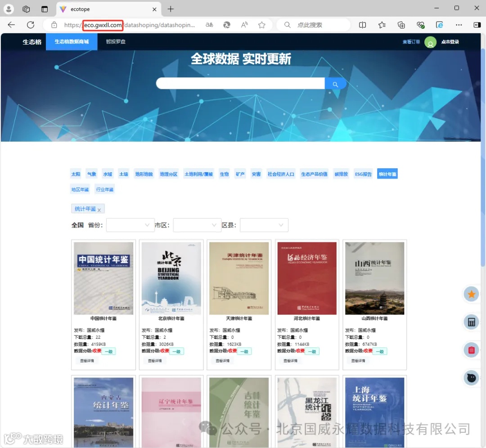Open the 智投罗盘 nav tab
This screenshot has width=486, height=448.
[x=116, y=41]
